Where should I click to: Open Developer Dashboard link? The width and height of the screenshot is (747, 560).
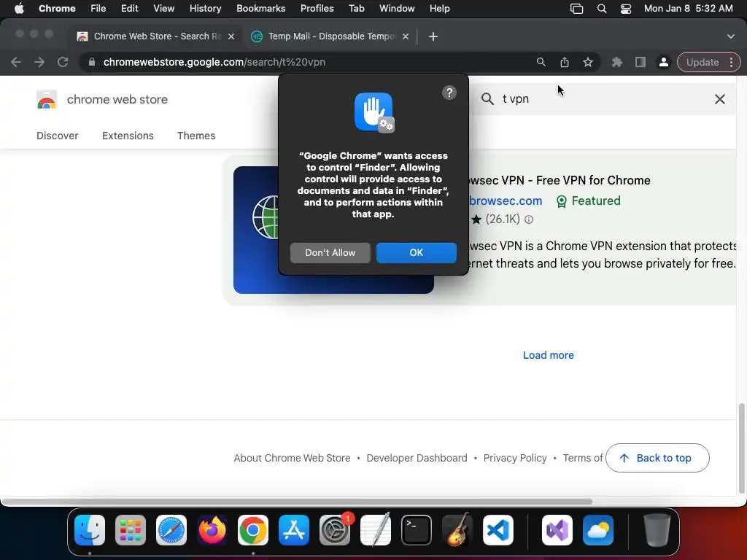(417, 458)
